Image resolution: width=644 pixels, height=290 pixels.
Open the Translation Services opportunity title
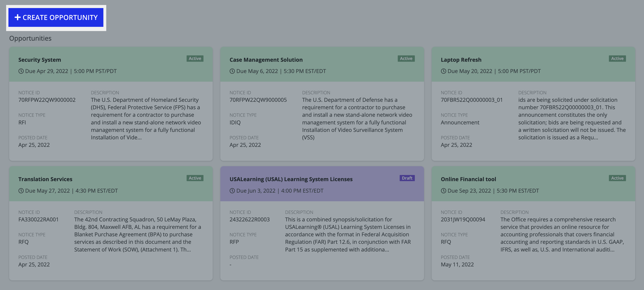pyautogui.click(x=45, y=179)
